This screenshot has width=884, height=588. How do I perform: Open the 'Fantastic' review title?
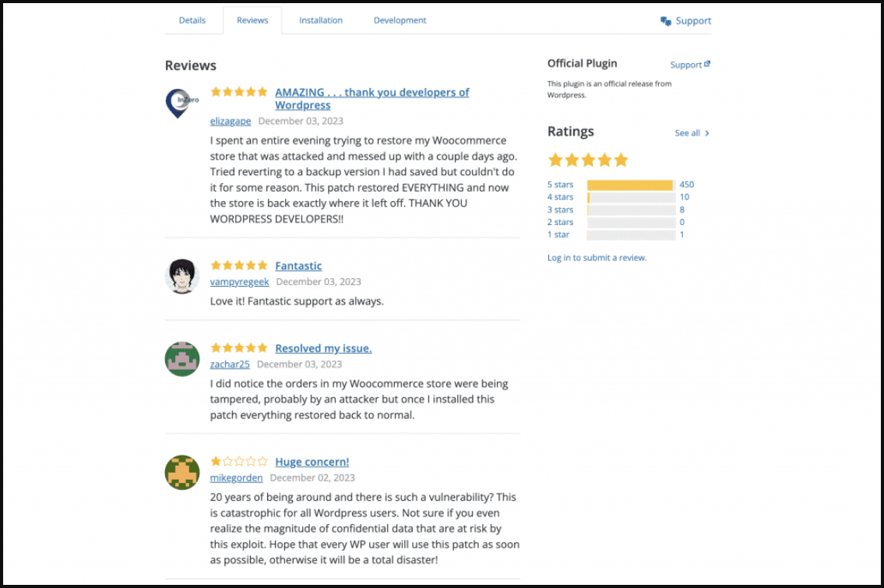[x=298, y=266]
